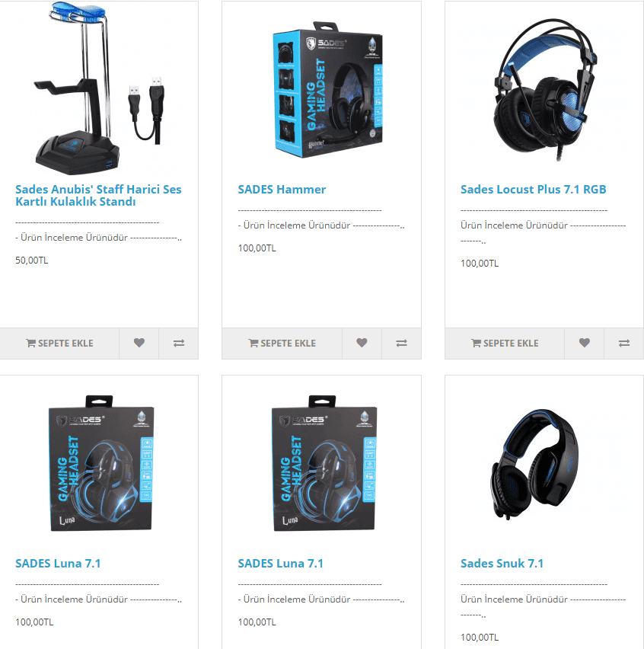
Task: Click the Sades Snuk headset image
Action: click(x=534, y=464)
